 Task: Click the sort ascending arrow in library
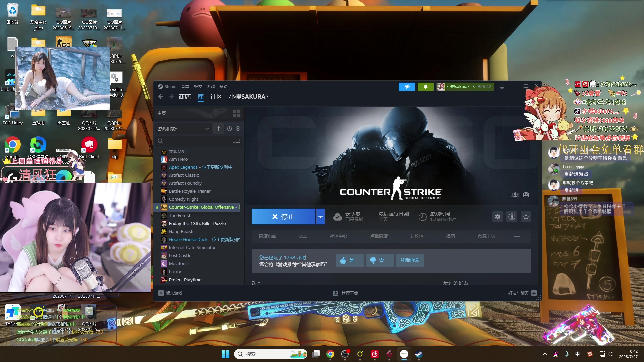click(218, 129)
